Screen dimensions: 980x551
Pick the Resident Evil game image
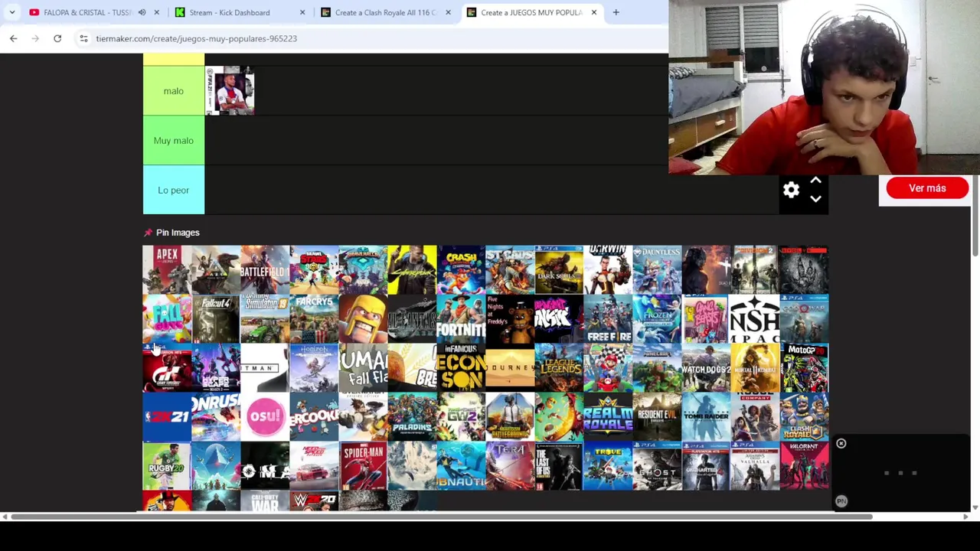657,417
